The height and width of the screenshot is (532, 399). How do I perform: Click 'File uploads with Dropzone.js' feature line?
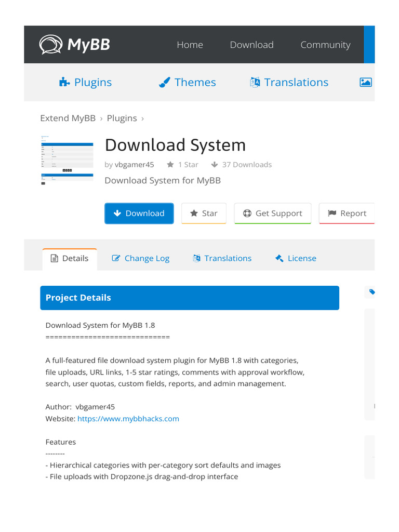142,477
